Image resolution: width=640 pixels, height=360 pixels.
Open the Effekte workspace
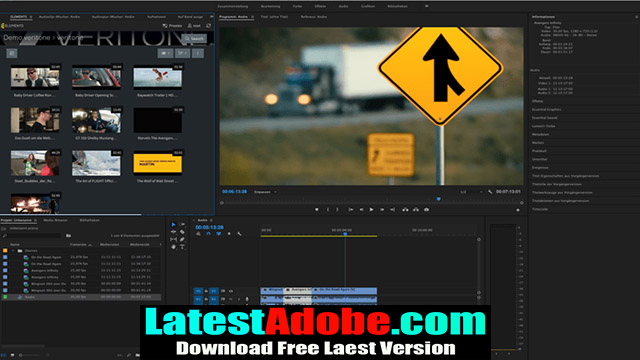(320, 6)
